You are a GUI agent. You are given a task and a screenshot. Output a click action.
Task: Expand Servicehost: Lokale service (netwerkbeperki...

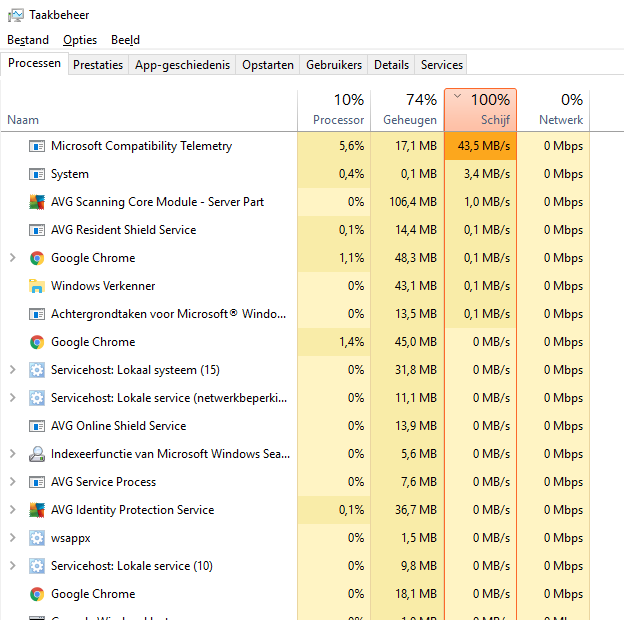pyautogui.click(x=13, y=398)
